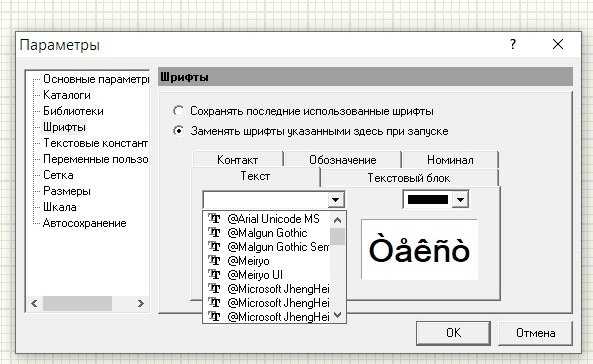Switch to the Текст tab
Image resolution: width=593 pixels, height=364 pixels.
pyautogui.click(x=255, y=176)
